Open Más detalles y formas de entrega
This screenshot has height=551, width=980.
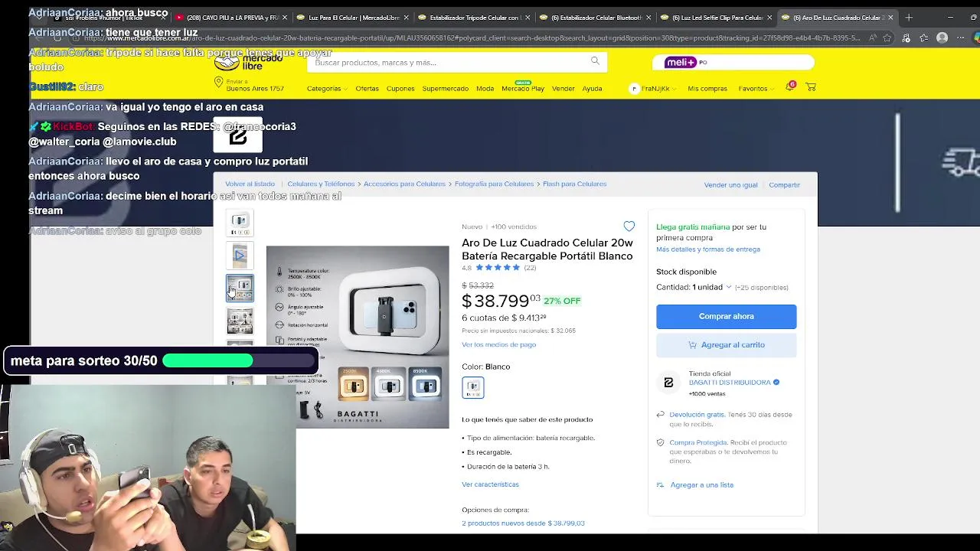coord(708,249)
